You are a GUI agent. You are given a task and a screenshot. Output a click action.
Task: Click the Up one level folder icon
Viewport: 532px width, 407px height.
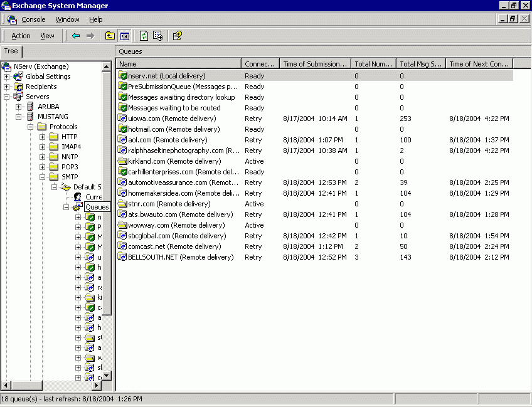[110, 36]
